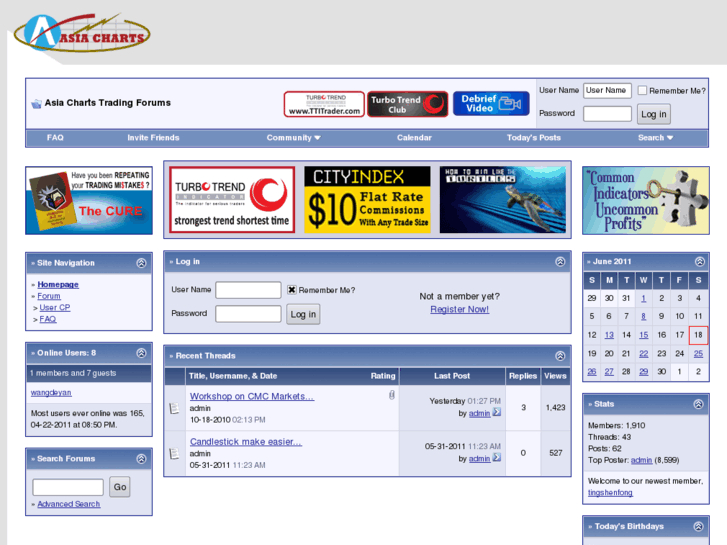Select June 25 in the calendar
This screenshot has height=545, width=727.
click(698, 353)
